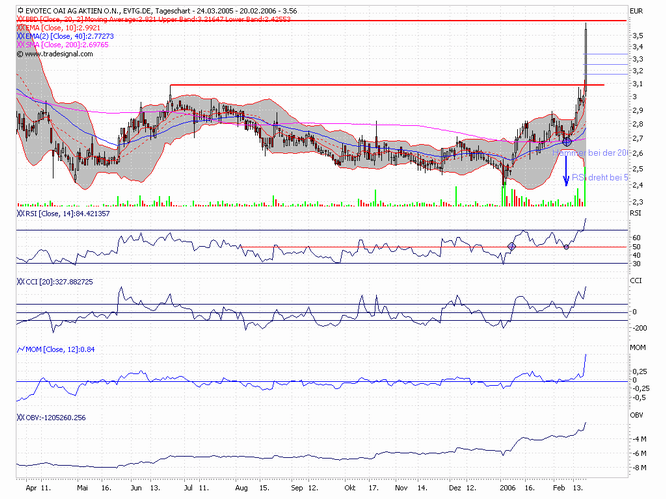666x499 pixels.
Task: Click the indicator icon before RSI label
Action: pyautogui.click(x=21, y=214)
